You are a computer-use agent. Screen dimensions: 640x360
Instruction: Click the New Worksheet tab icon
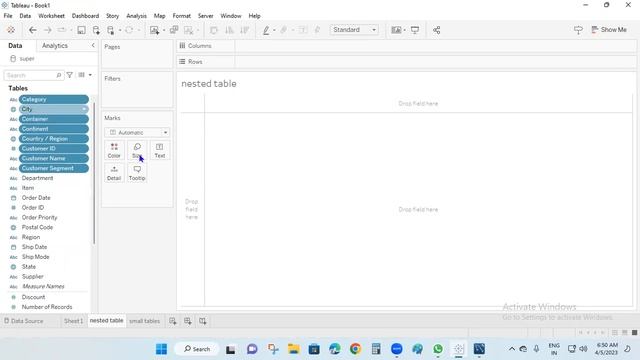[173, 321]
